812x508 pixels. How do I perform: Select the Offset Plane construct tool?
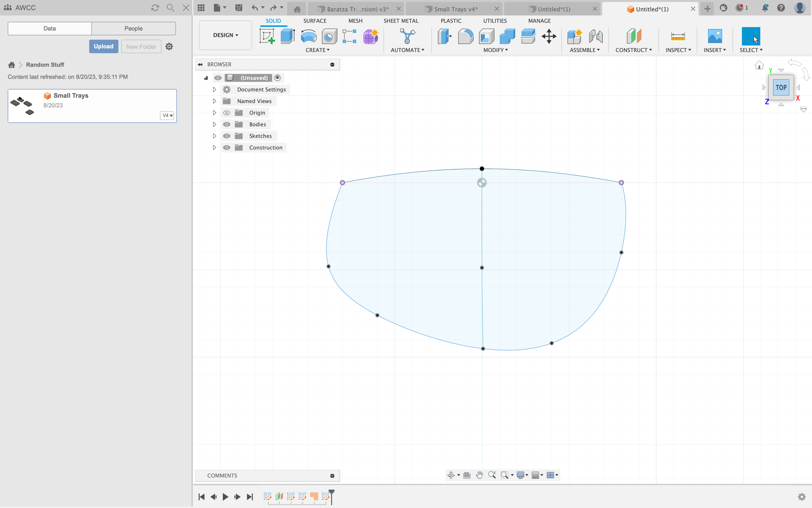coord(634,36)
